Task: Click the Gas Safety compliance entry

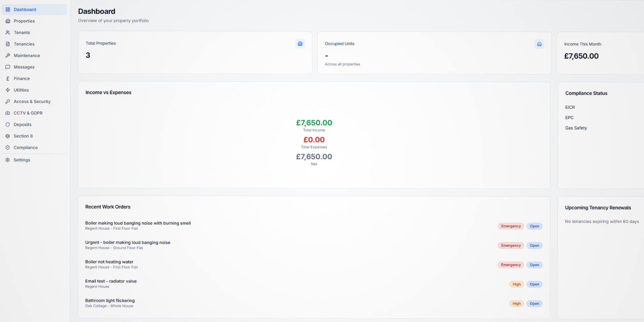Action: tap(576, 128)
